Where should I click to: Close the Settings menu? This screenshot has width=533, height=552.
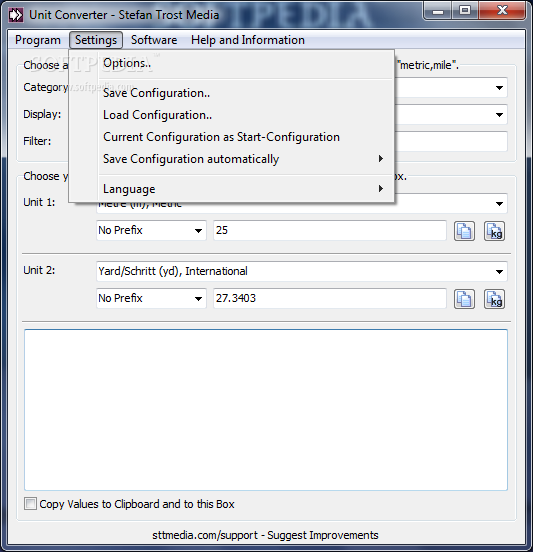[96, 40]
